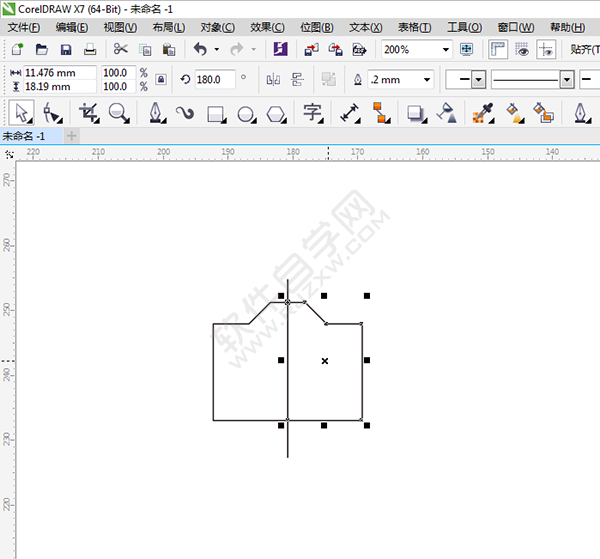Expand the undo history dropdown arrow
Screen dimensions: 600x559
(x=217, y=49)
